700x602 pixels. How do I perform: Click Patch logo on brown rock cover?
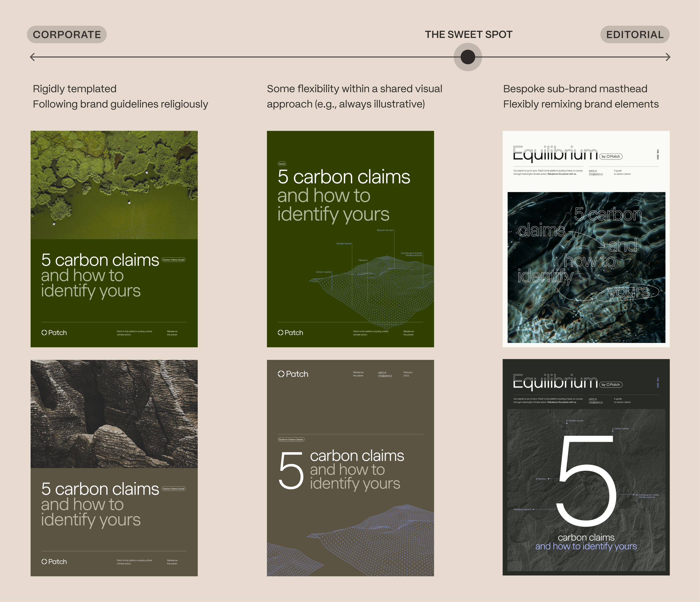pyautogui.click(x=54, y=561)
